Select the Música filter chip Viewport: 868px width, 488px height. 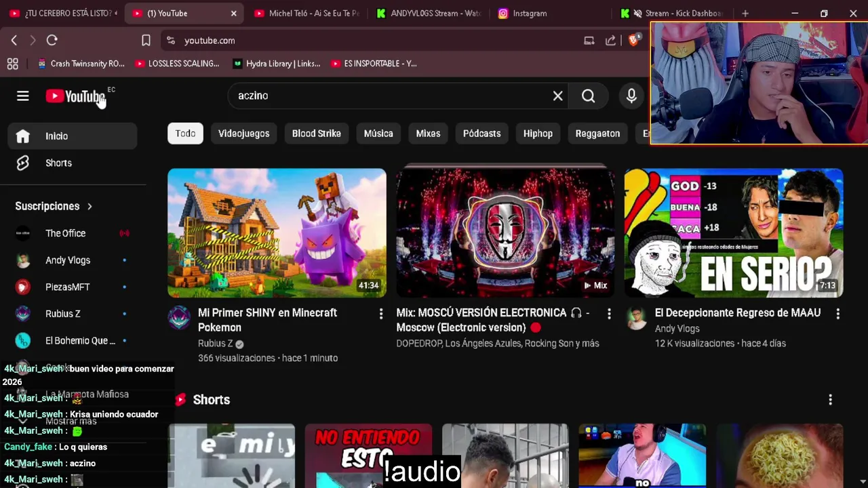point(378,134)
